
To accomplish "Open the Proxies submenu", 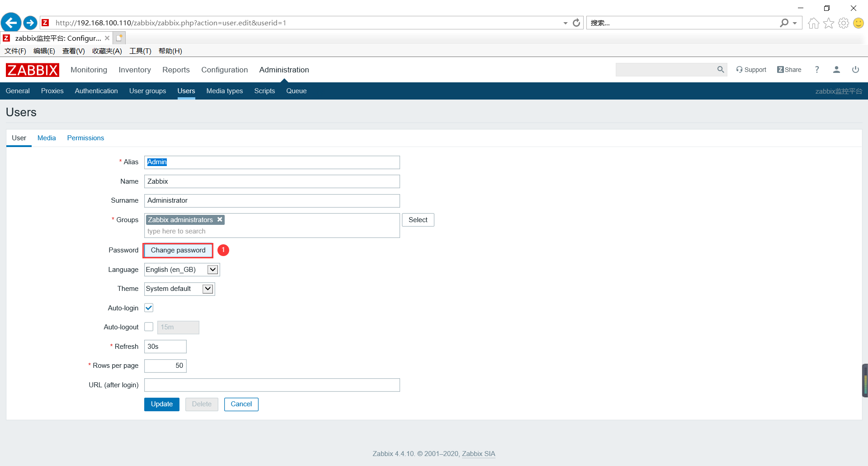I will click(x=52, y=91).
